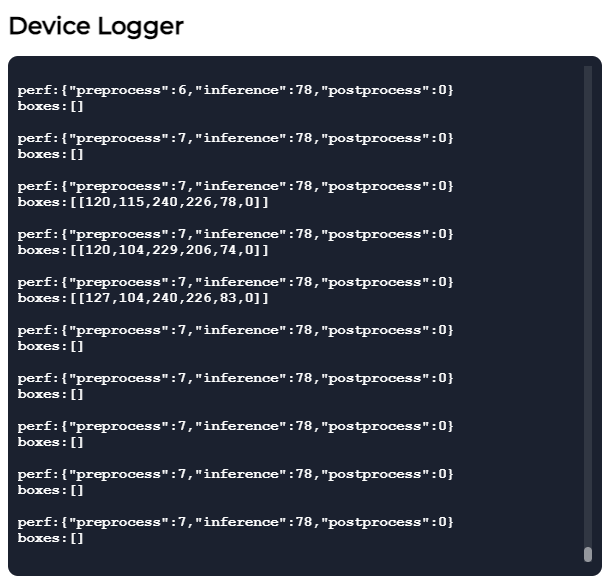Select the boxes entry starting with 120,115

[143, 202]
